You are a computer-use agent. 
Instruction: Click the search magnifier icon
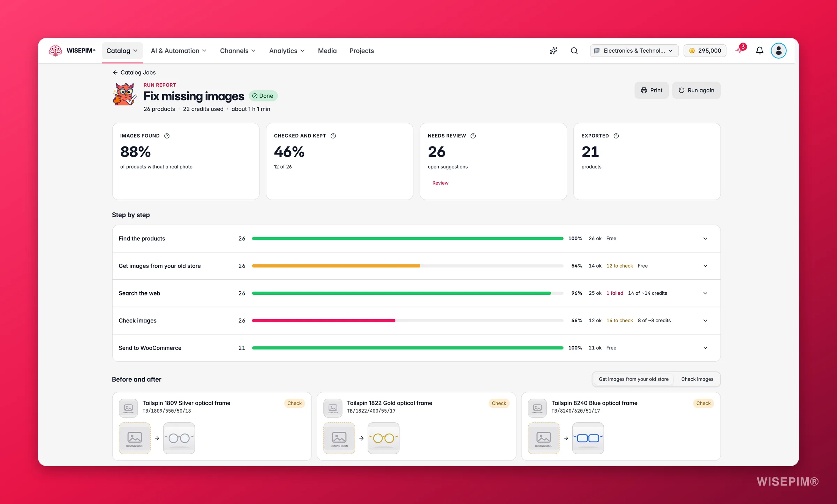click(x=574, y=51)
